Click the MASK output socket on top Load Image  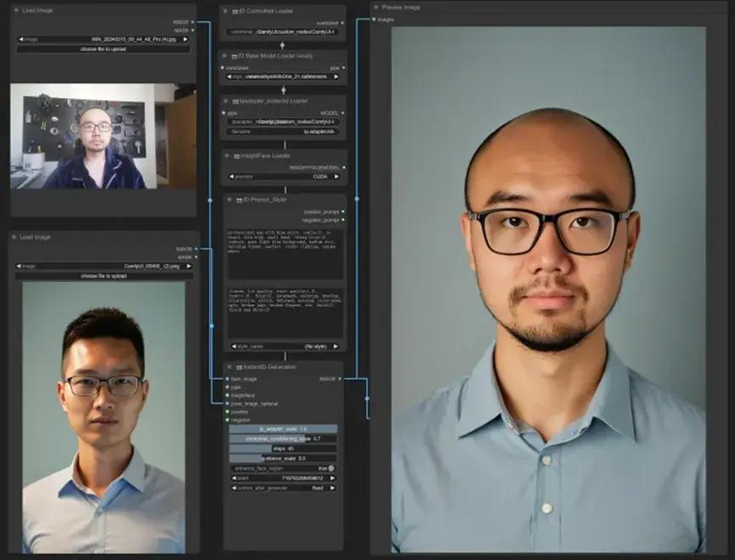tap(193, 30)
